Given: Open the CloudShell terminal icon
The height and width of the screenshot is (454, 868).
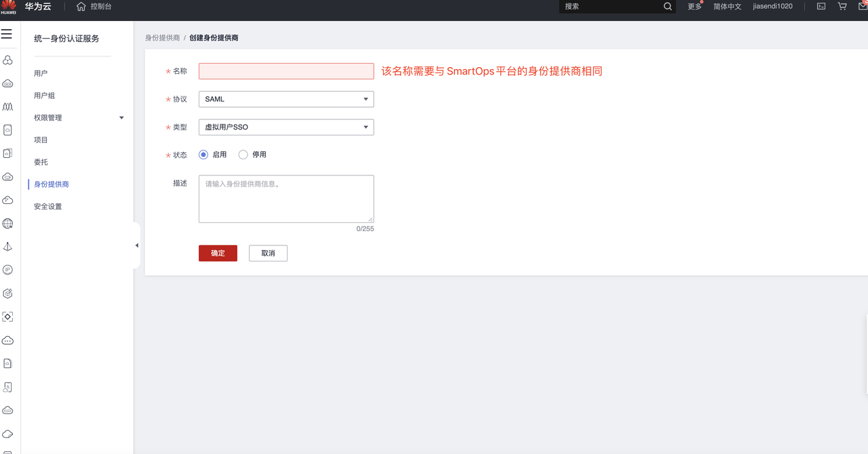Looking at the screenshot, I should click(821, 6).
